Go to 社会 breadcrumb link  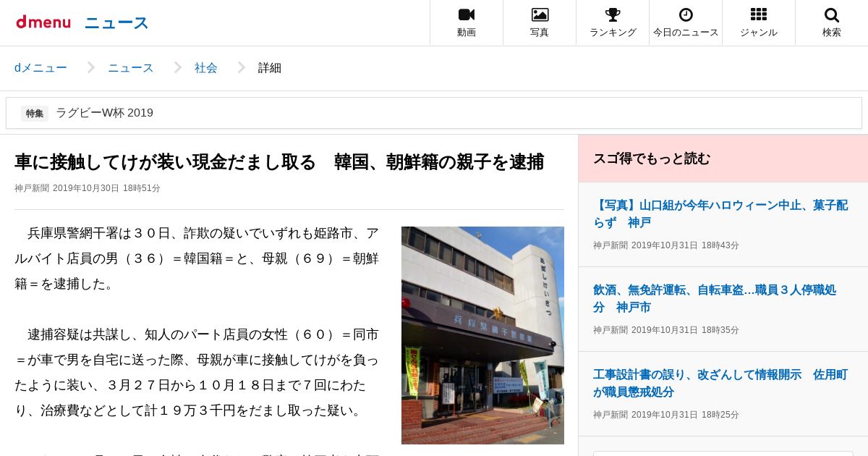coord(206,68)
